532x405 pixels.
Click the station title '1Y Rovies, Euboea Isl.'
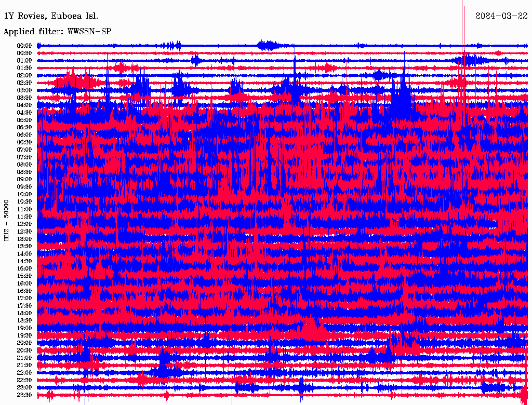(51, 16)
